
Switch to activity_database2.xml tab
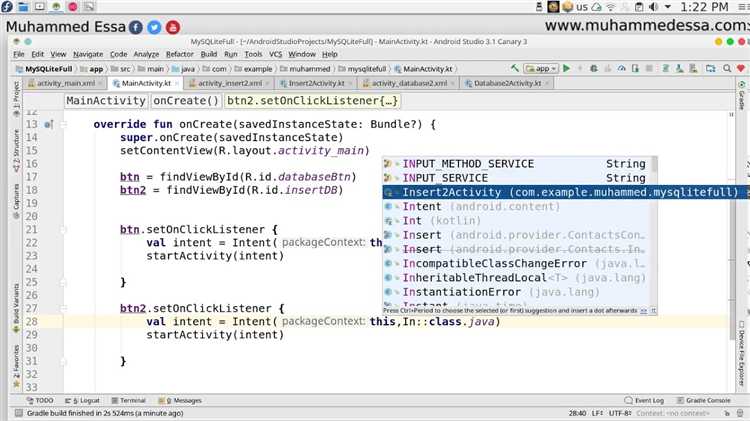[x=409, y=83]
